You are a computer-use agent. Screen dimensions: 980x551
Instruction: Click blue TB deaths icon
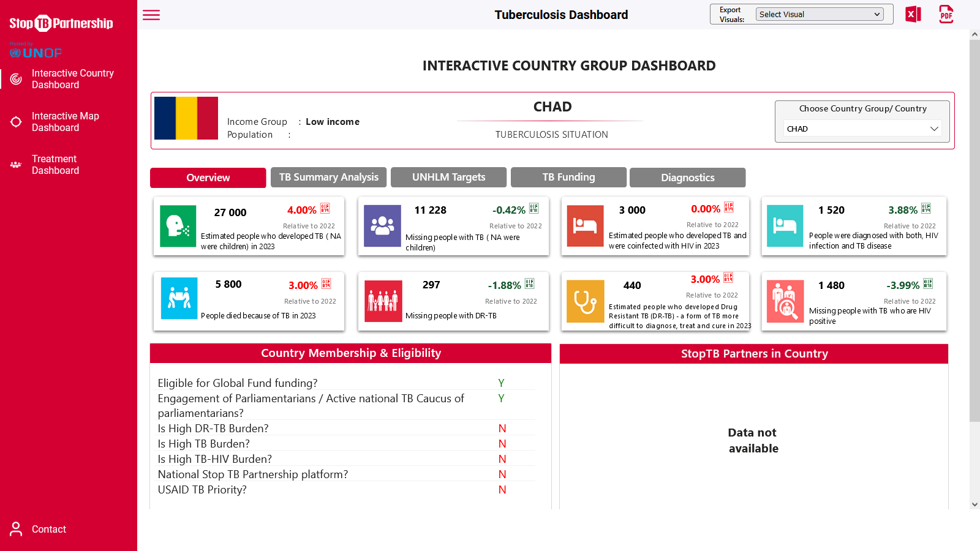[179, 298]
